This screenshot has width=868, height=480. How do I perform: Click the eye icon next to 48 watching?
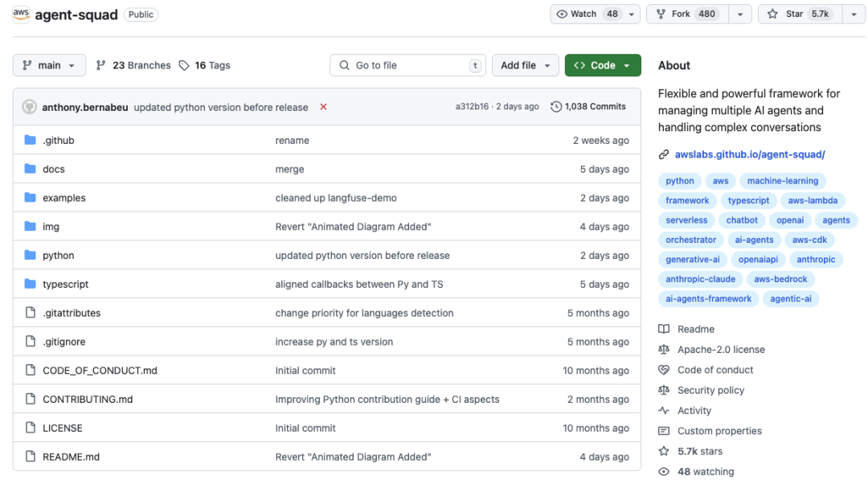click(x=664, y=472)
